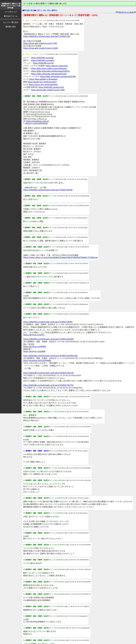Open the anonfile.io/f/CgQOsRBg link

click(x=37, y=361)
